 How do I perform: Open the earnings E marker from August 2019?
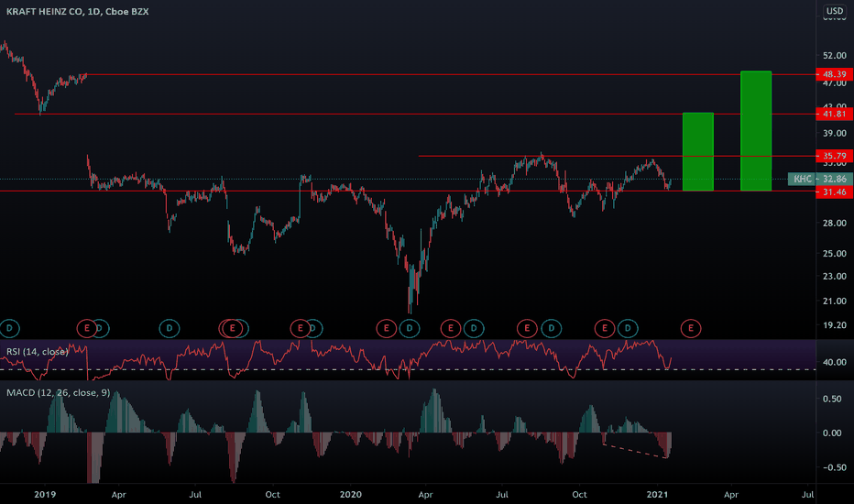click(x=233, y=328)
